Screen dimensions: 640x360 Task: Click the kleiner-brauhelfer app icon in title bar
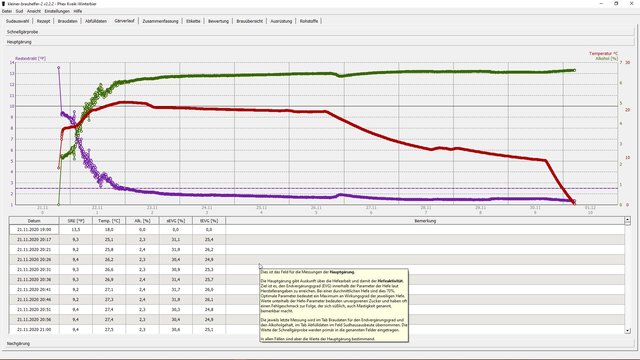(4, 3)
